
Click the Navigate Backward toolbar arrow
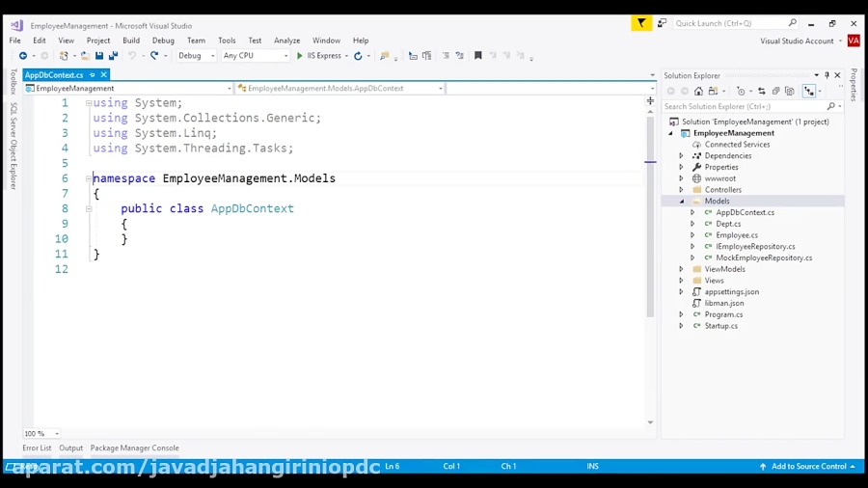(x=23, y=56)
